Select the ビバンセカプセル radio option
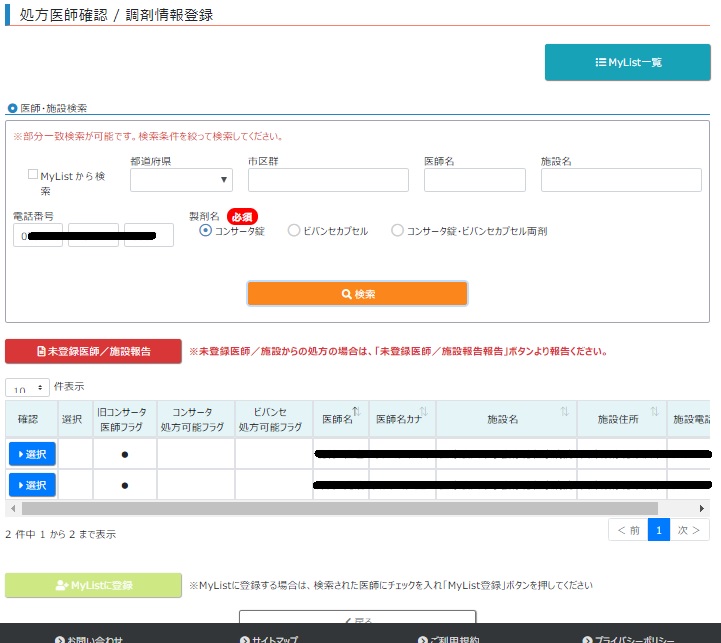Screen dimensions: 721x643 (294, 231)
